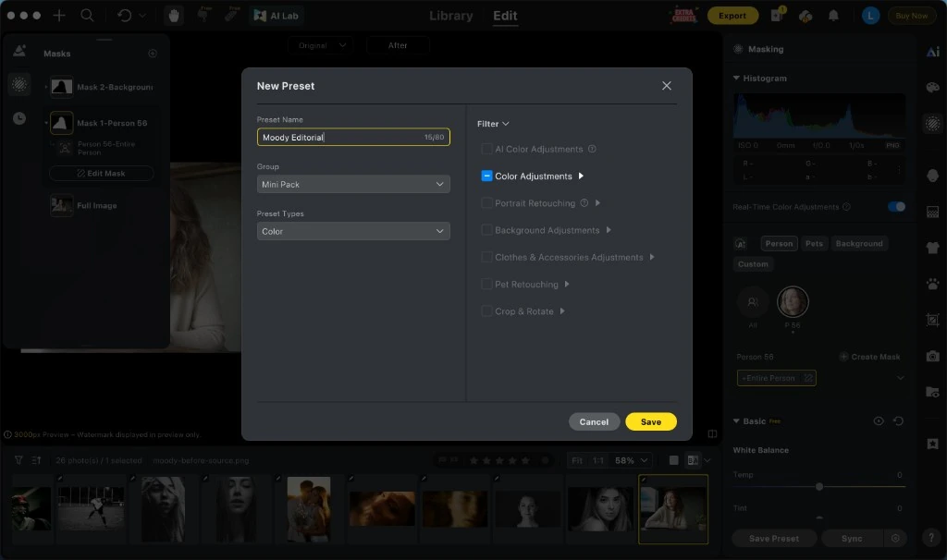Enable the Background Adjustments checkbox

tap(486, 230)
